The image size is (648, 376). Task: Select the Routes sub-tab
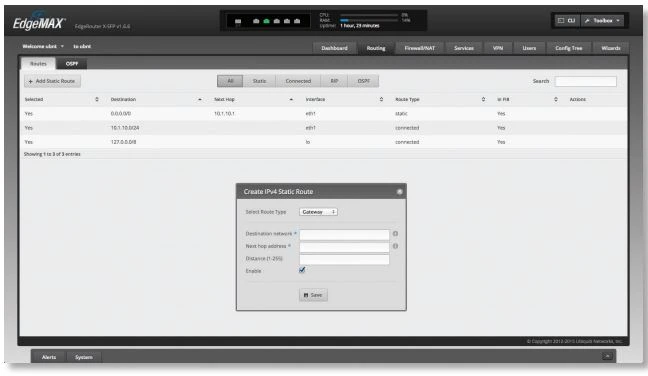coord(38,64)
